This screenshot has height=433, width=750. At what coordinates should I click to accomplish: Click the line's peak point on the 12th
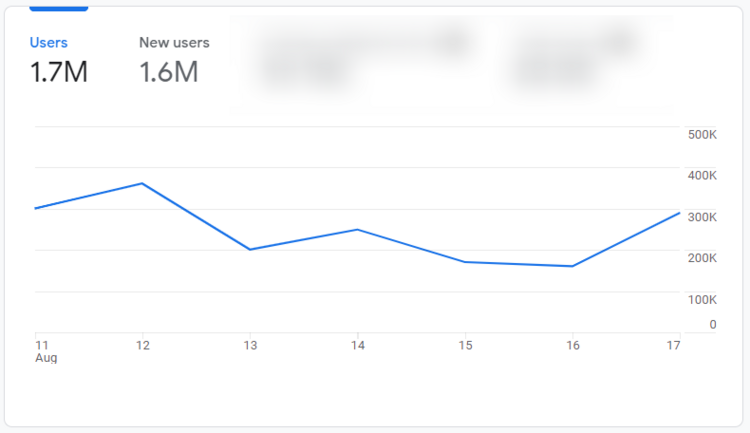pyautogui.click(x=142, y=183)
